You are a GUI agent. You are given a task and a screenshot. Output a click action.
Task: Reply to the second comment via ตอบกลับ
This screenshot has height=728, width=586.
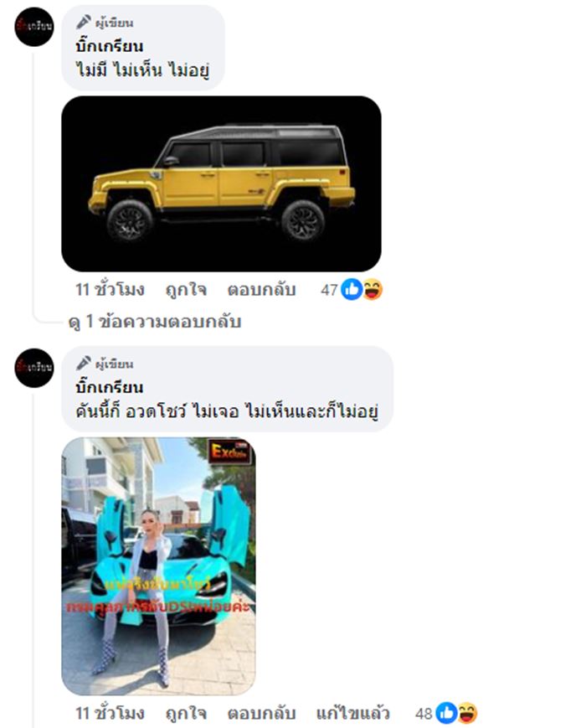click(x=261, y=713)
